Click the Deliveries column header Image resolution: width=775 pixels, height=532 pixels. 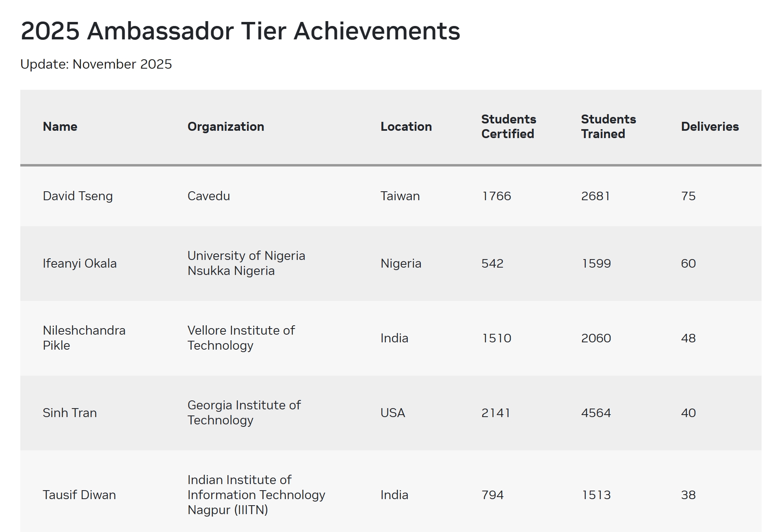(710, 127)
